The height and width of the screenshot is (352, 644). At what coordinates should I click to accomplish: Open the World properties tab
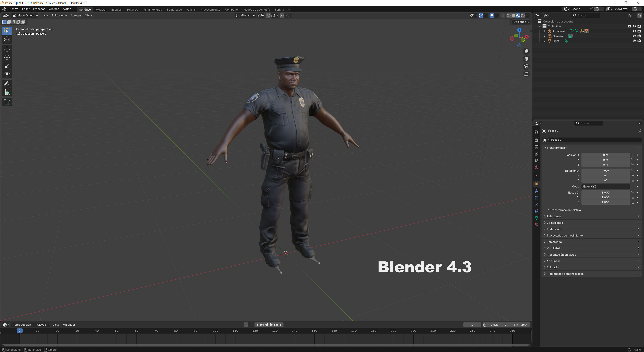pos(536,167)
